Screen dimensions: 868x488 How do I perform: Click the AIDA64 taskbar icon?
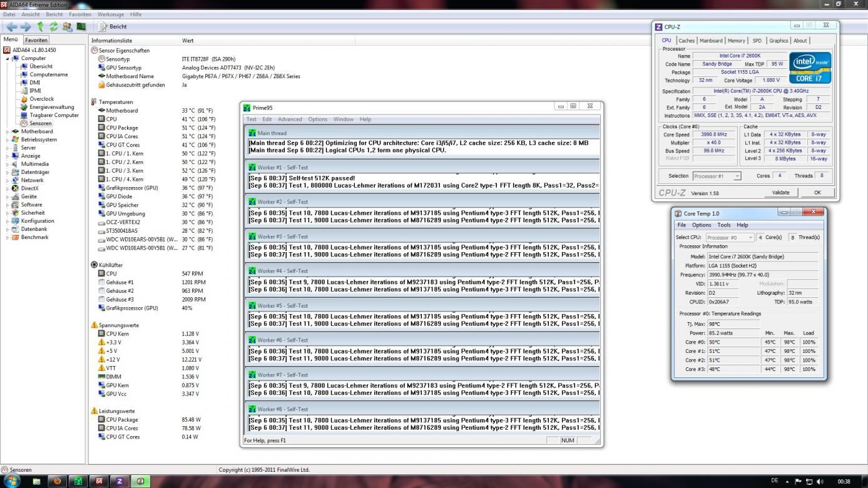pyautogui.click(x=98, y=481)
